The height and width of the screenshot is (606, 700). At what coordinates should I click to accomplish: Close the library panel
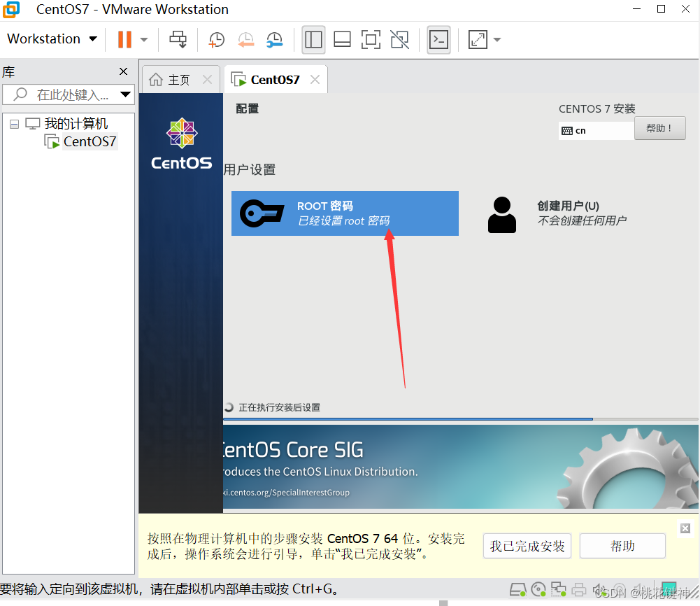pos(124,71)
